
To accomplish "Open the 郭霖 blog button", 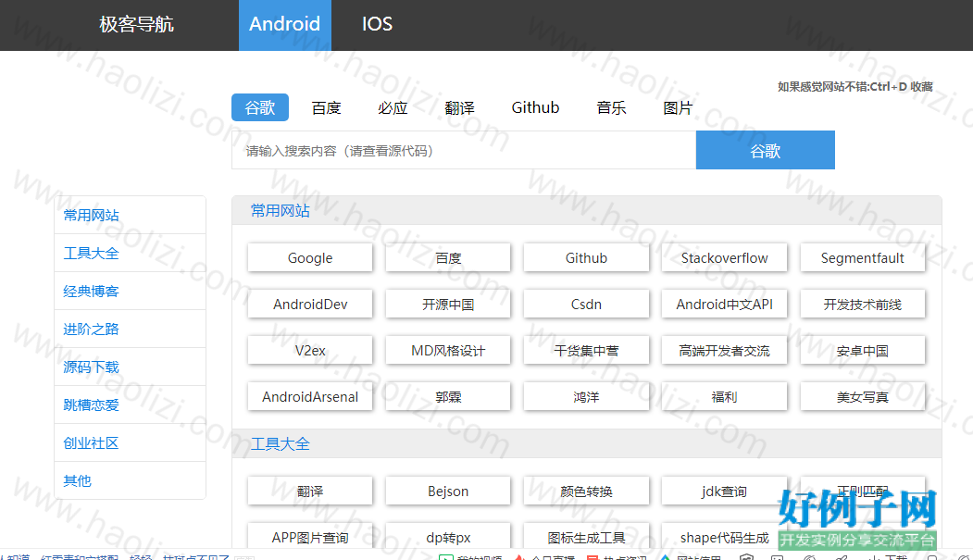I will pos(448,397).
